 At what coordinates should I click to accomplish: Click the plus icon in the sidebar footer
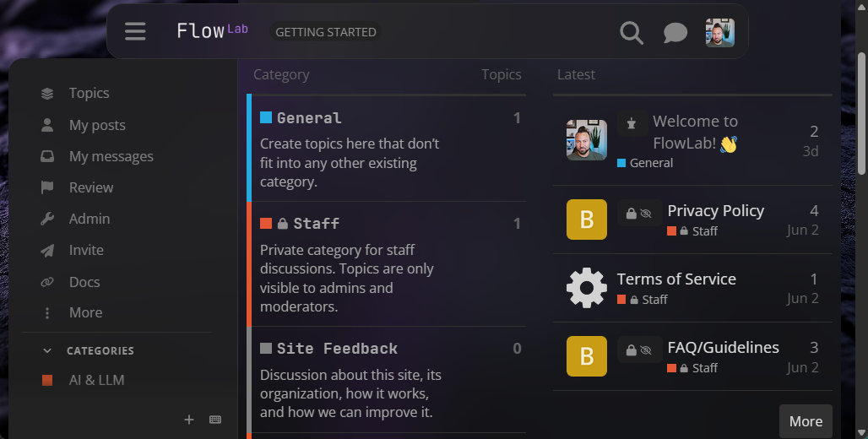point(189,420)
